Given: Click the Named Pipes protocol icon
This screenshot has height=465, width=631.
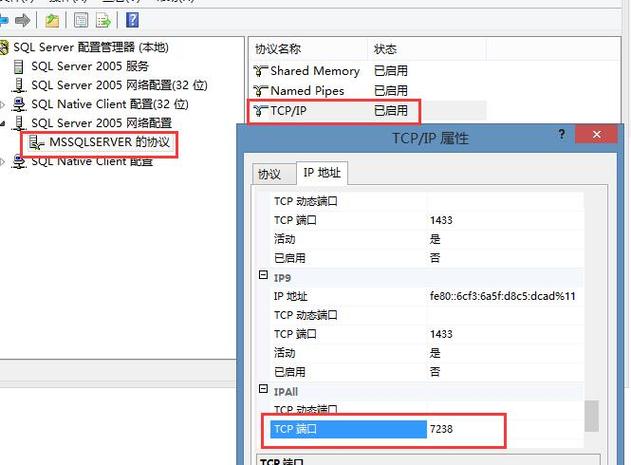Looking at the screenshot, I should (260, 91).
